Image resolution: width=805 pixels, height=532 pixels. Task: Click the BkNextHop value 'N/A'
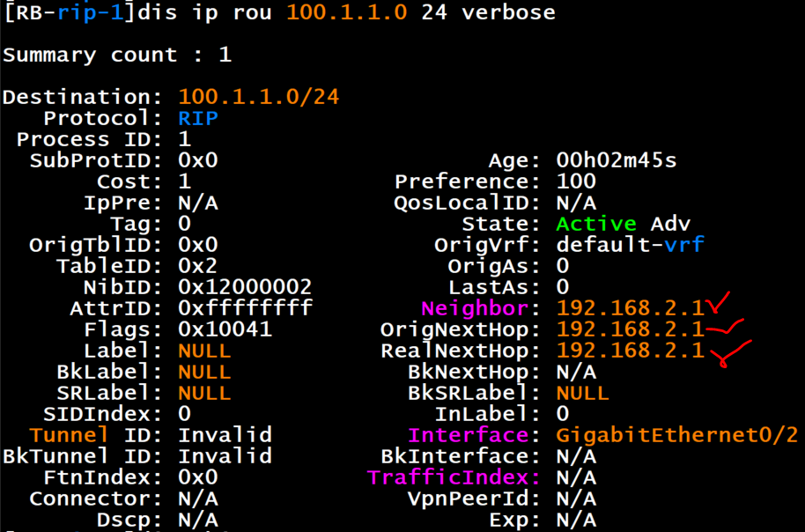[576, 372]
